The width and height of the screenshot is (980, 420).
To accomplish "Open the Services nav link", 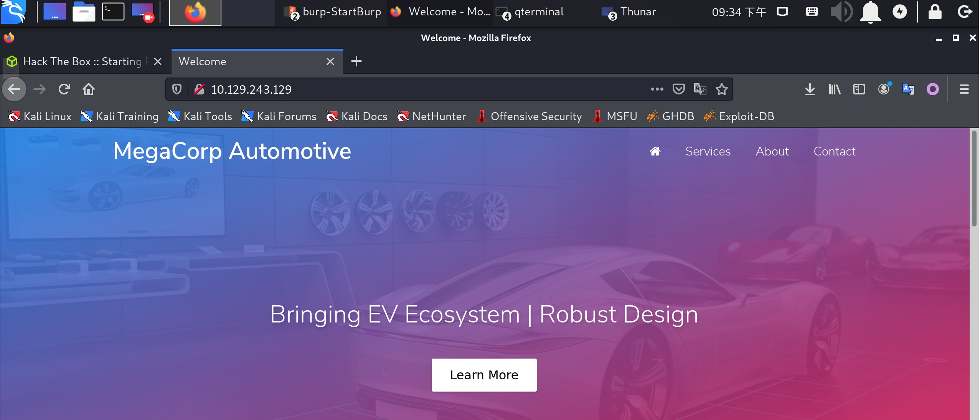I will tap(708, 151).
